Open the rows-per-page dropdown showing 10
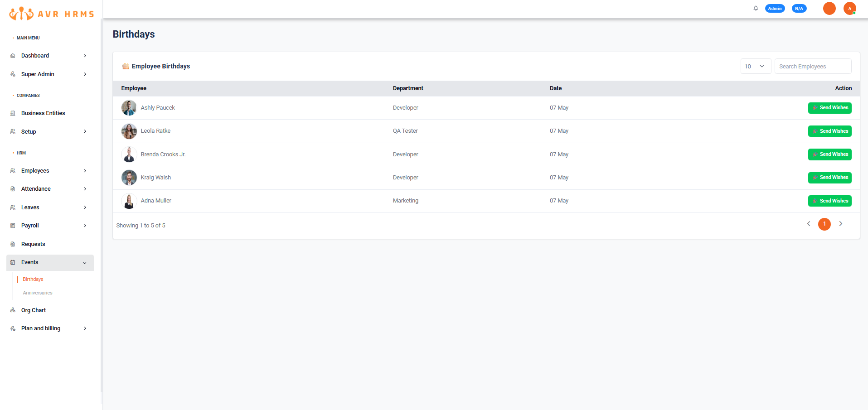Viewport: 868px width, 410px height. 756,66
